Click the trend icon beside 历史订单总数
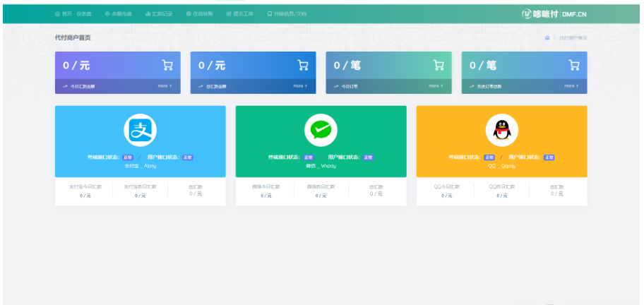 tap(472, 87)
